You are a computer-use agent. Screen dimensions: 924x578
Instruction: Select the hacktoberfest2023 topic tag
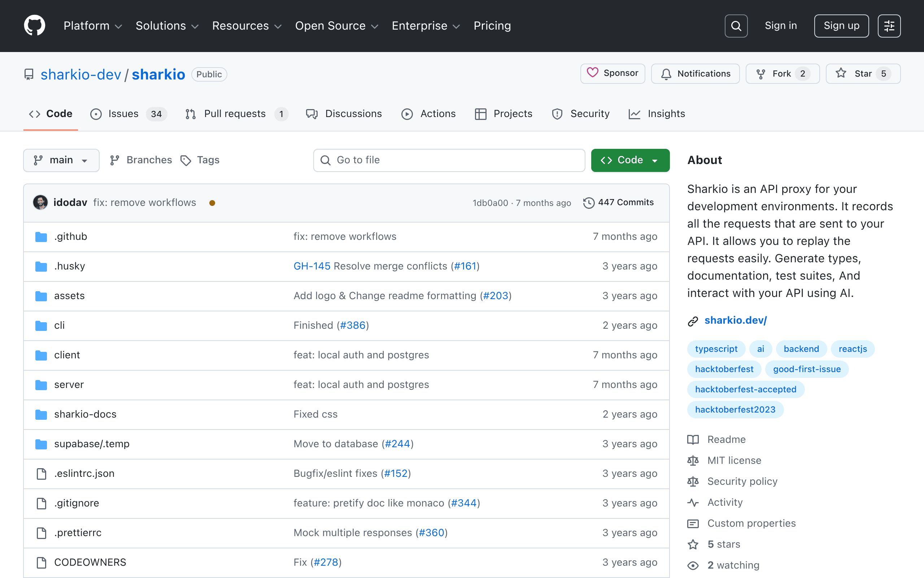[735, 410]
